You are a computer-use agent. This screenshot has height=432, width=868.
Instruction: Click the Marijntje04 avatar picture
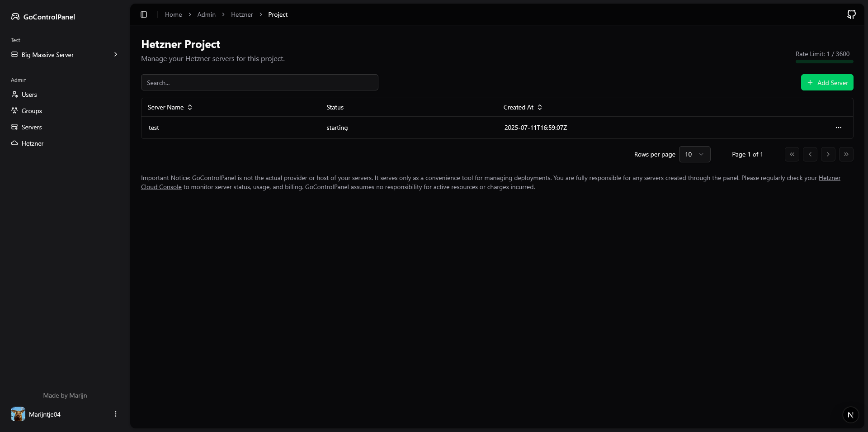pyautogui.click(x=18, y=414)
